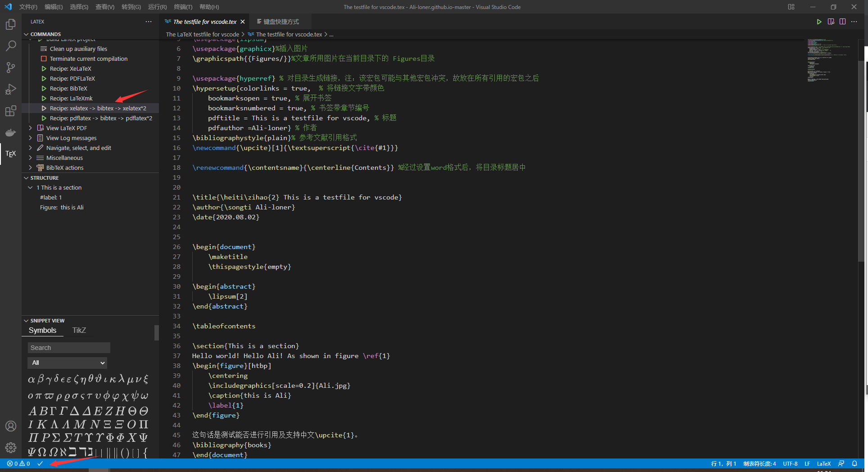
Task: Change 制表符长度: 4 indentation setting
Action: click(759, 463)
